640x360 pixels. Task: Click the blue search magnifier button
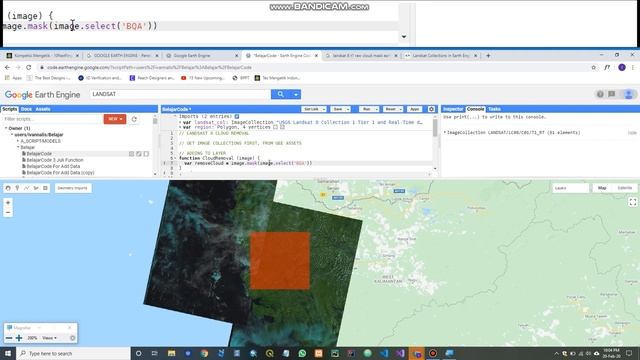pos(280,94)
